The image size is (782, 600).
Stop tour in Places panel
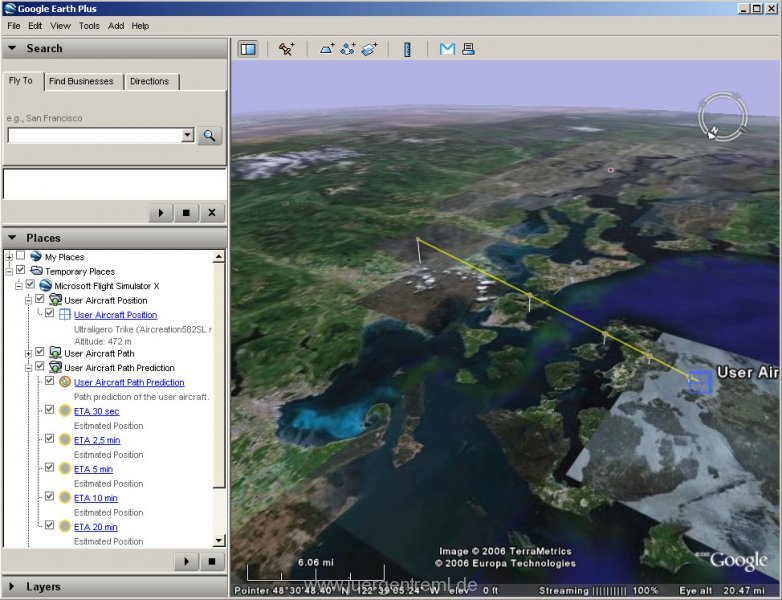pyautogui.click(x=211, y=562)
